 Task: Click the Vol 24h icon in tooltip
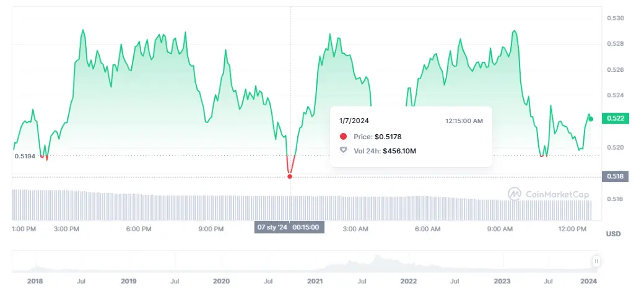[x=344, y=150]
